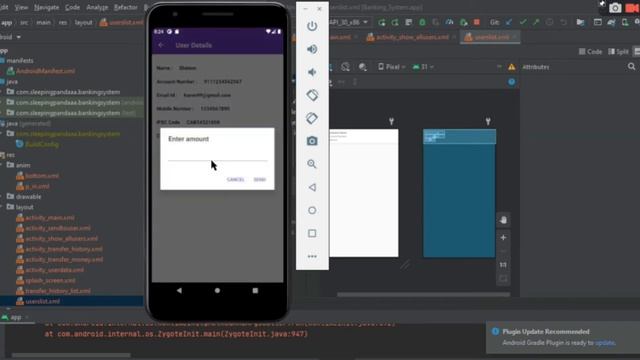This screenshot has height=360, width=640.
Task: Click the emulator sidebar home circle icon
Action: [x=312, y=210]
